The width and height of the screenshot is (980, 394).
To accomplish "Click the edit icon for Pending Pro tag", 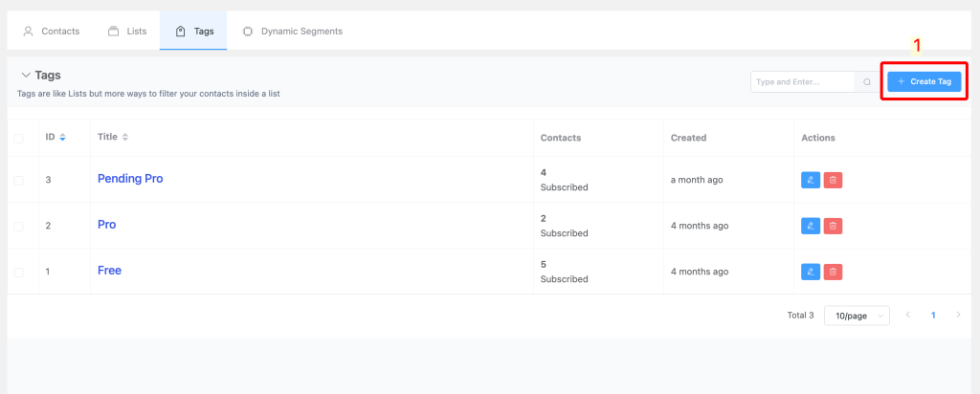I will (810, 180).
